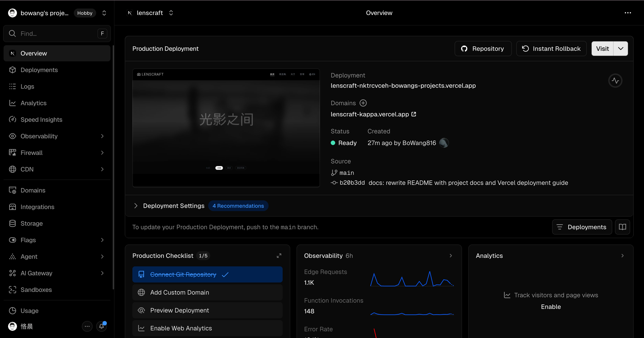Open the Visit button dropdown arrow

[x=621, y=49]
